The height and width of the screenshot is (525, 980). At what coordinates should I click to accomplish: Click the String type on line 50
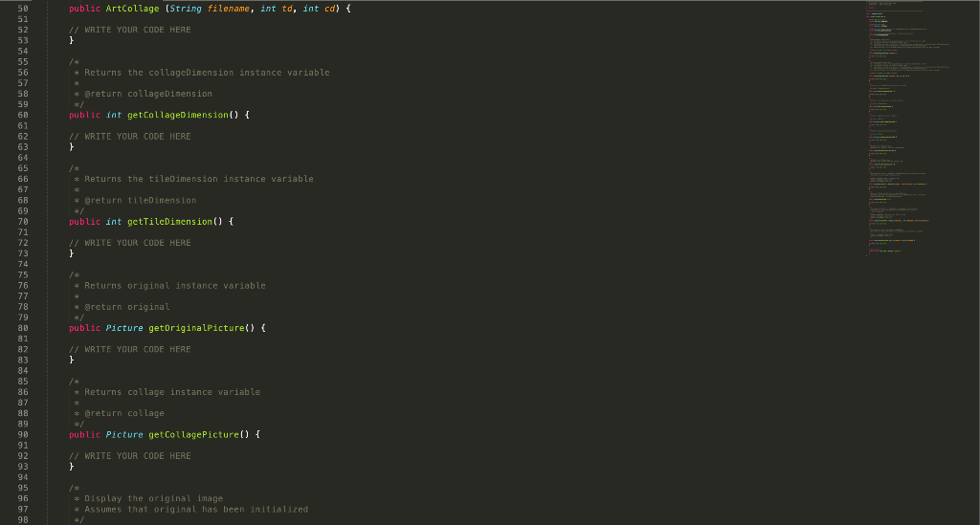click(x=186, y=9)
